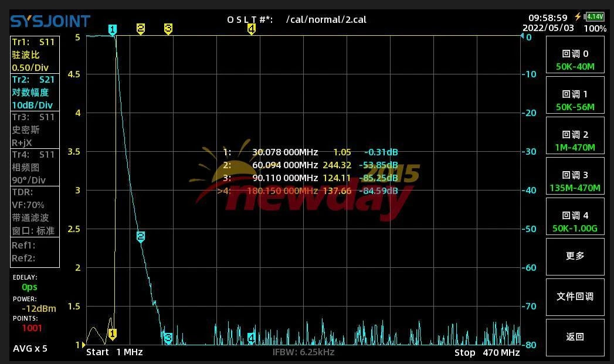The image size is (614, 364).
Task: Select the Tr2 S21 对数幅度 trace box
Action: (35, 92)
